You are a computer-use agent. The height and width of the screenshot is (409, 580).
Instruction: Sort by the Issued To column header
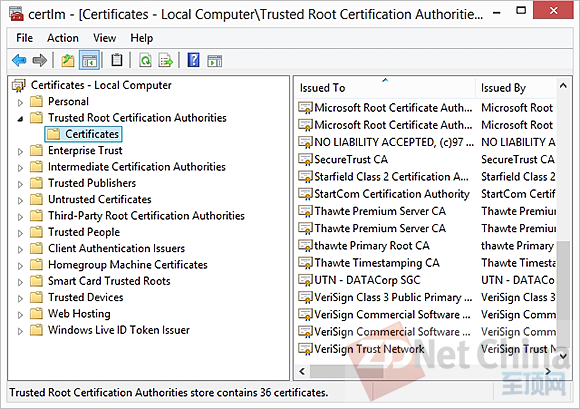(385, 88)
